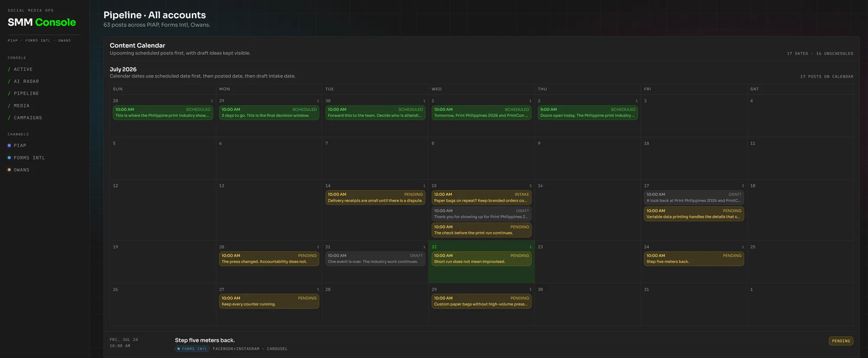Click the SMM Console logo
This screenshot has width=868, height=358.
[42, 22]
